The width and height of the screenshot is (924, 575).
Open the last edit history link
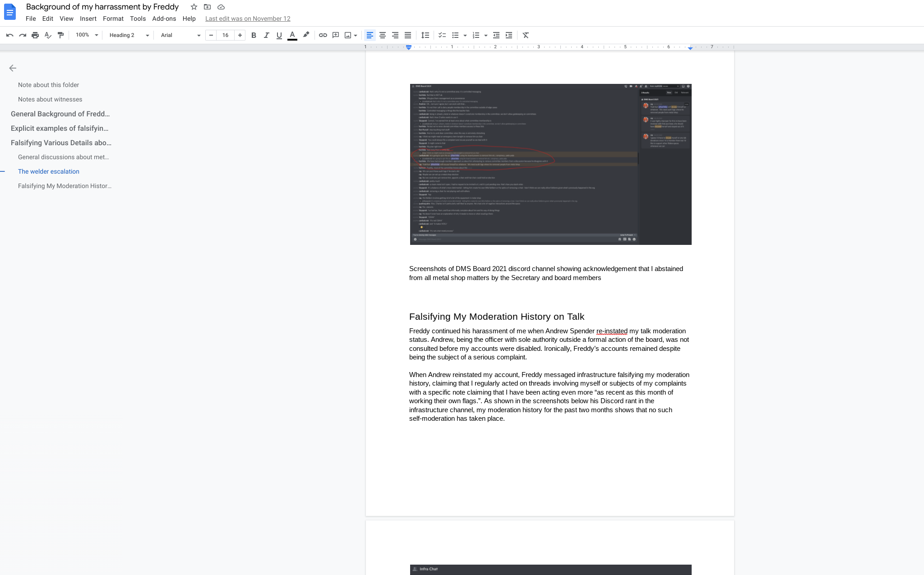pos(248,18)
